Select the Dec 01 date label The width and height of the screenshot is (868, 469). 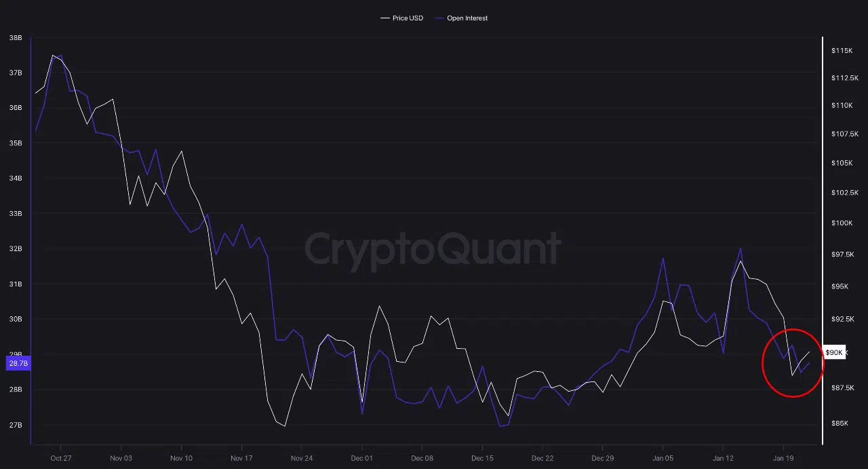coord(362,458)
